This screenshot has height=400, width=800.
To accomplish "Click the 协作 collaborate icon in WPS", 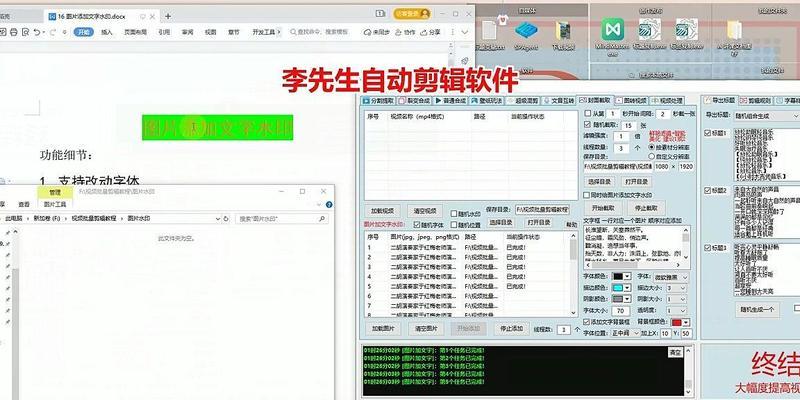I will 399,32.
